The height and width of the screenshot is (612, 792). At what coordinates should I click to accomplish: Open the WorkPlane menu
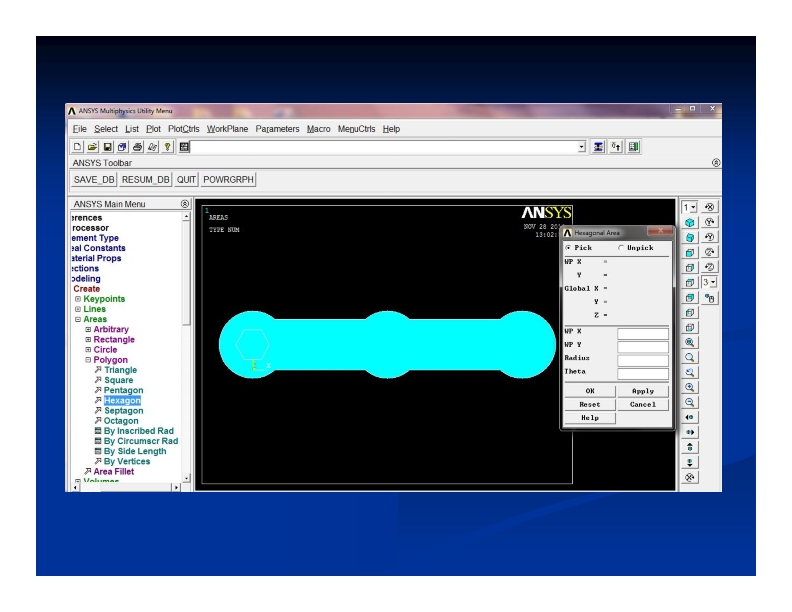coord(227,129)
